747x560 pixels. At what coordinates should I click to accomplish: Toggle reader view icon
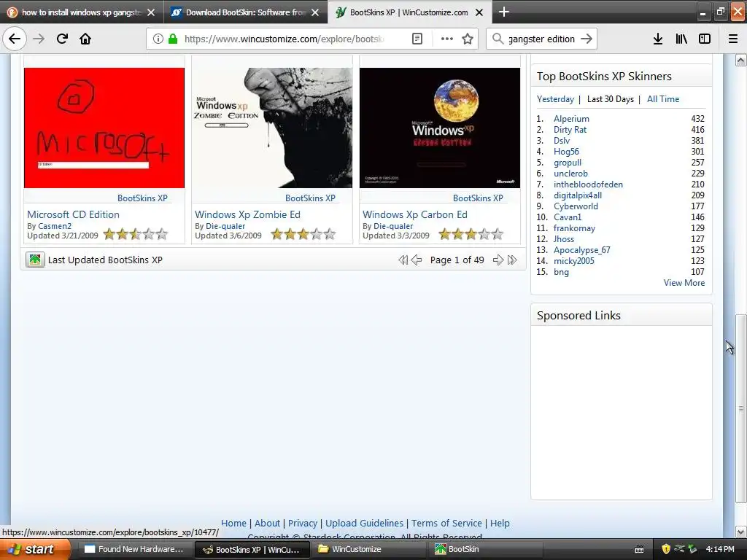417,39
